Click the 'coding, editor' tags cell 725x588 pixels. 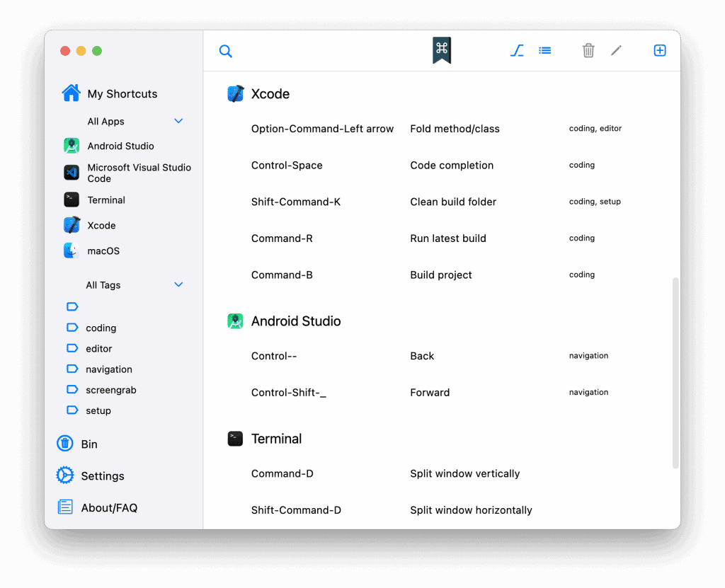pos(595,129)
